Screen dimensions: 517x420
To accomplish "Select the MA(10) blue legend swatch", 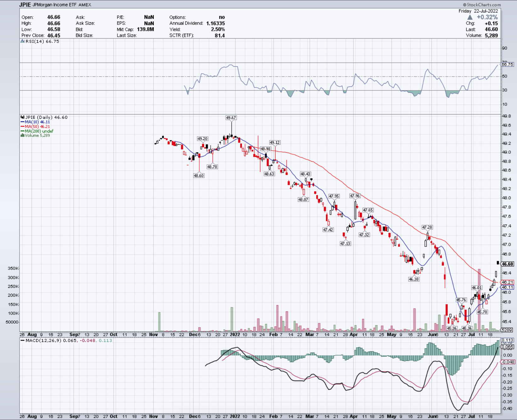I will pyautogui.click(x=22, y=122).
